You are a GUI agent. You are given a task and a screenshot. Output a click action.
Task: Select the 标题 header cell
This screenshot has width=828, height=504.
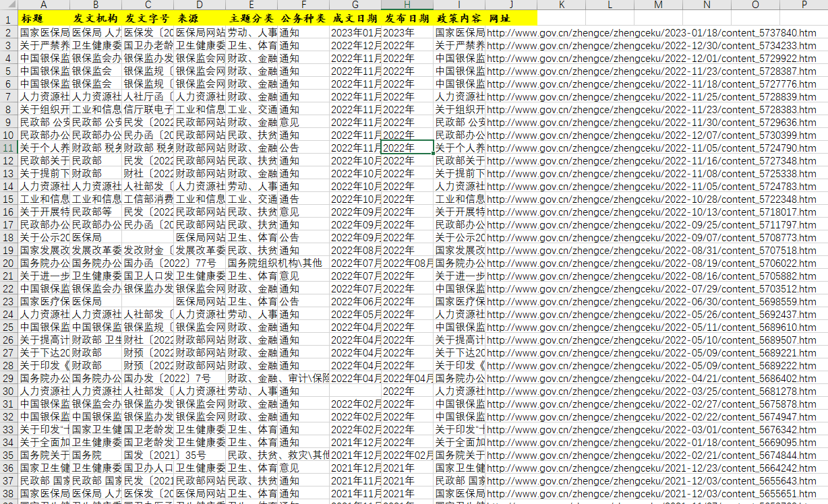pyautogui.click(x=44, y=18)
